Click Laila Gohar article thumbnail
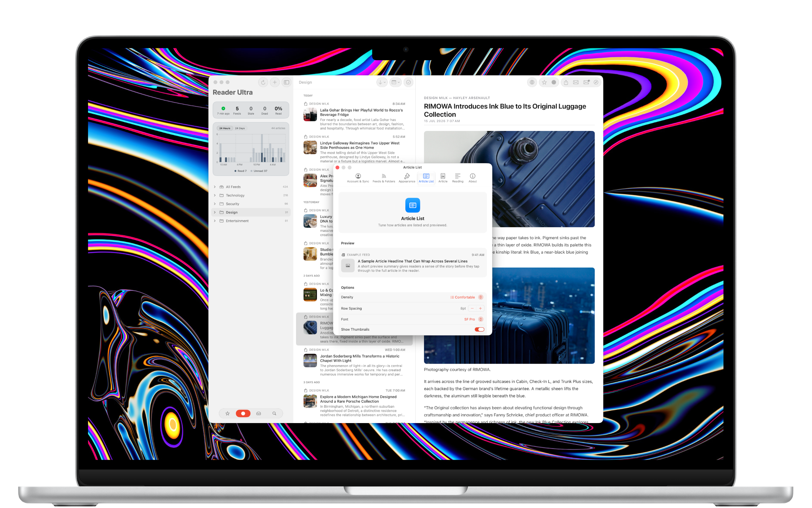The height and width of the screenshot is (508, 812). click(310, 115)
